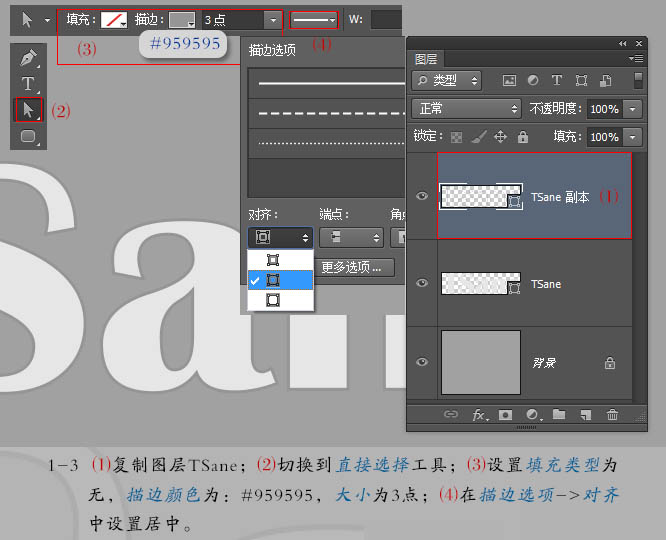Create a new layer
Viewport: 666px width, 540px height.
(586, 415)
